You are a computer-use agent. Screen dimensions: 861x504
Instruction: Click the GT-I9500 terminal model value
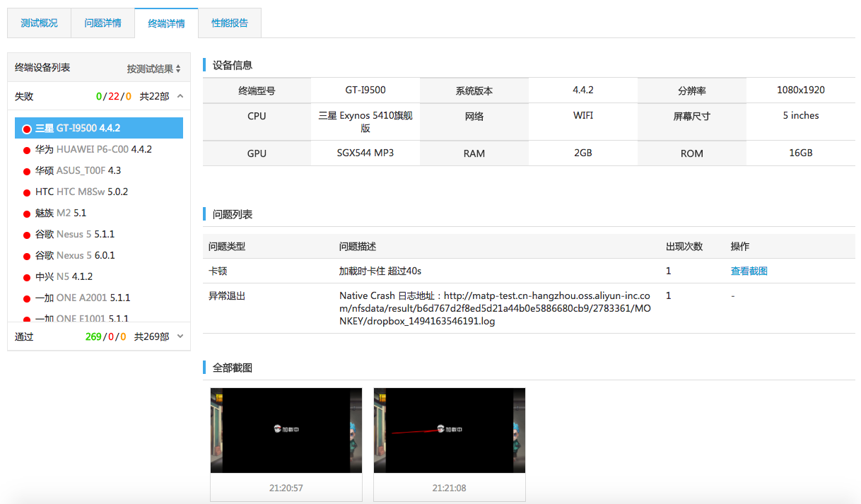point(365,90)
